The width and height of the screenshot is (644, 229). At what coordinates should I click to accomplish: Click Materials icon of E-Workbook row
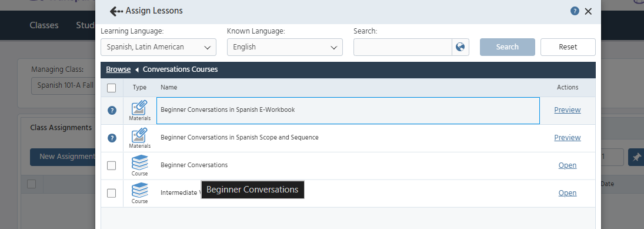click(139, 108)
